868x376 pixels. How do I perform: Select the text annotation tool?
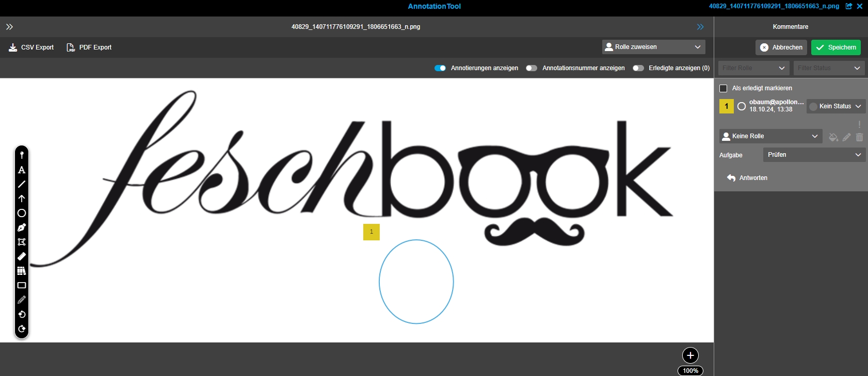pyautogui.click(x=22, y=170)
